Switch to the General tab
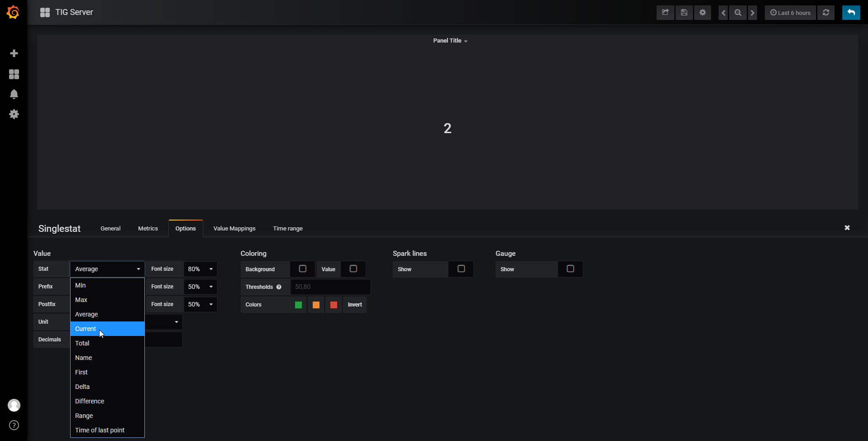868x441 pixels. tap(110, 229)
